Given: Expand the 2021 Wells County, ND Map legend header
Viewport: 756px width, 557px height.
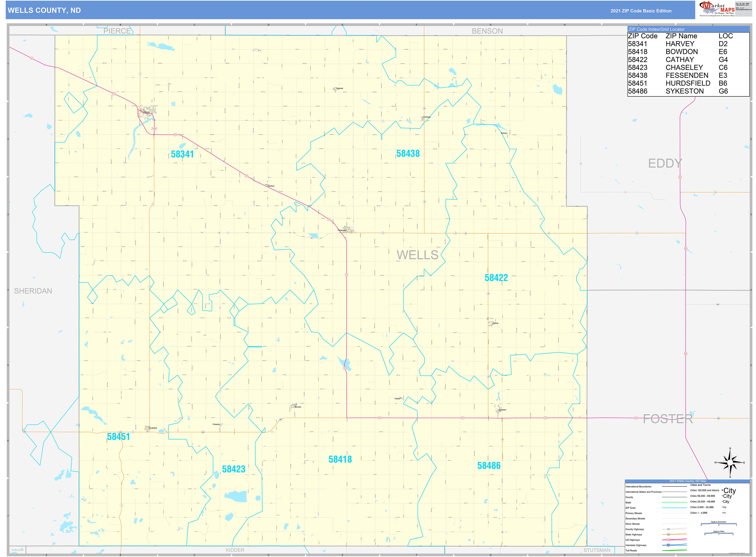Looking at the screenshot, I should pyautogui.click(x=688, y=481).
